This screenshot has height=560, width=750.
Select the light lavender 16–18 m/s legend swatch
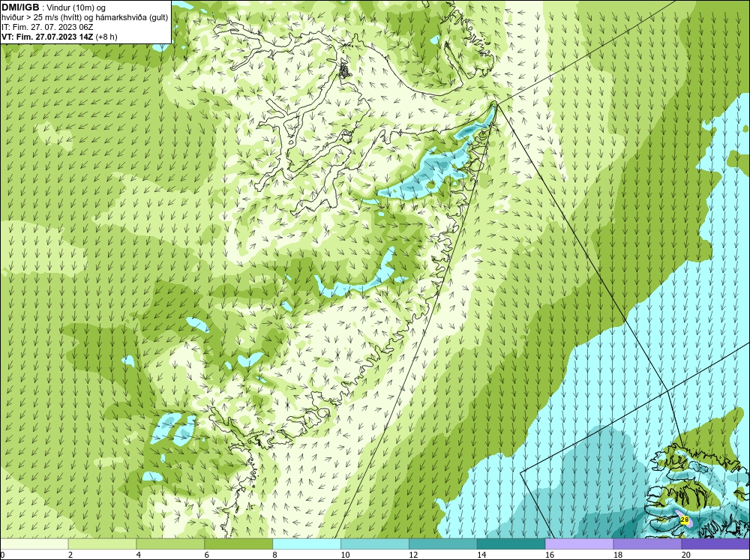[x=579, y=544]
